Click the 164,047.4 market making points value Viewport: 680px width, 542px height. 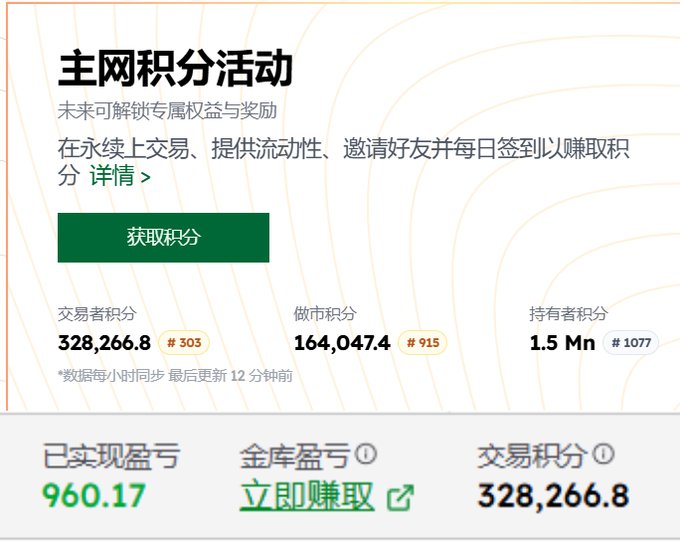click(x=342, y=343)
